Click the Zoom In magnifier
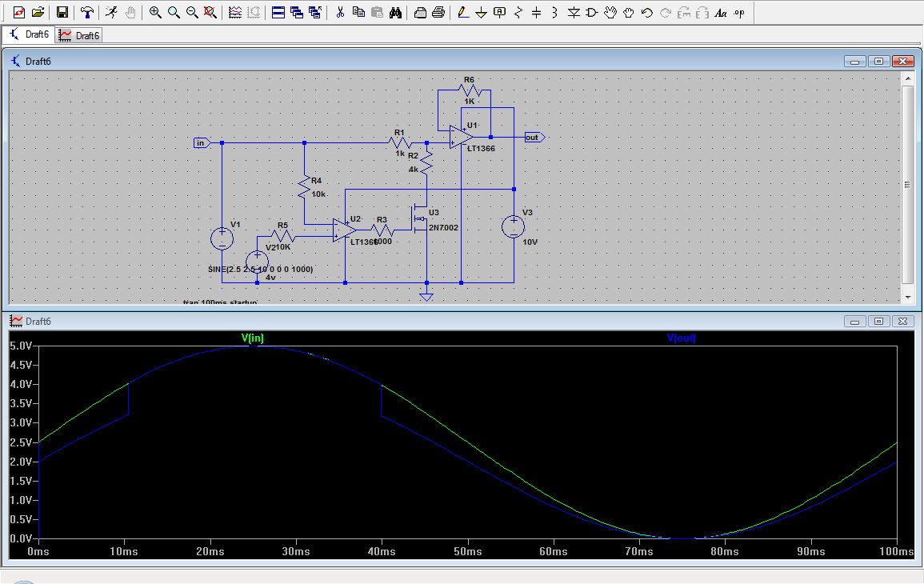This screenshot has width=924, height=584. tap(155, 13)
